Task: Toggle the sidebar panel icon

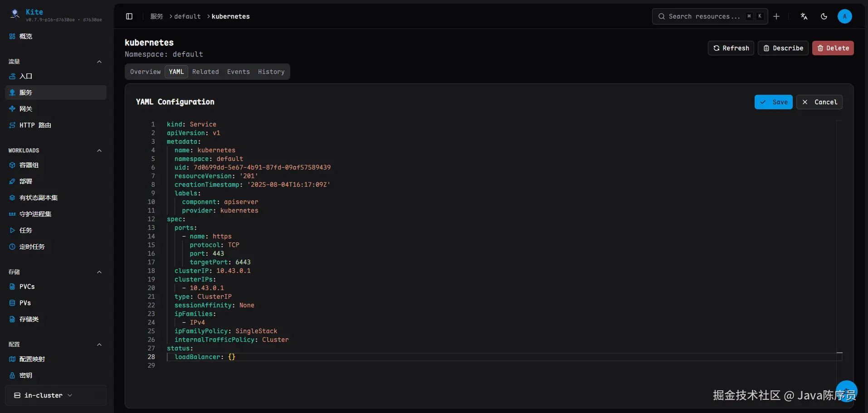Action: pyautogui.click(x=129, y=16)
